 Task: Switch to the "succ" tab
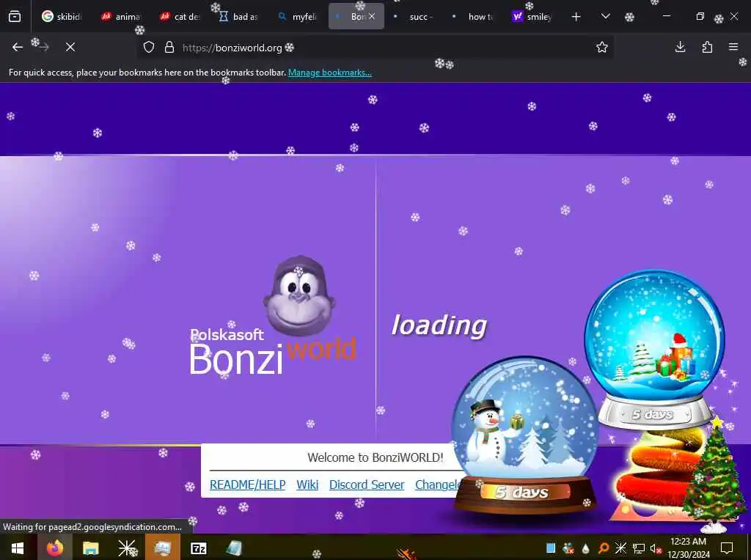click(x=415, y=17)
